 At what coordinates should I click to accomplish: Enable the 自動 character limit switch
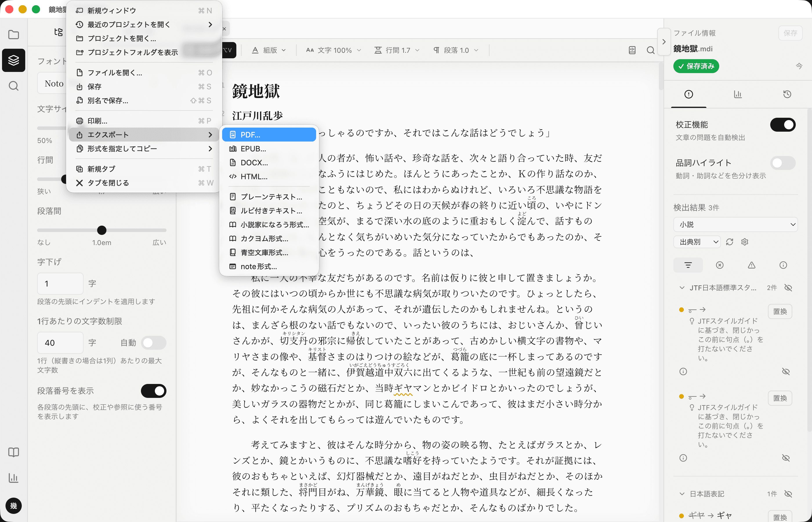pos(153,343)
